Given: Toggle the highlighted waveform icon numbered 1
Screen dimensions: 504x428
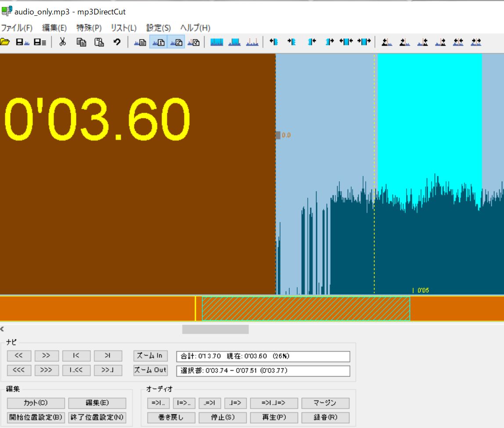Looking at the screenshot, I should (158, 42).
